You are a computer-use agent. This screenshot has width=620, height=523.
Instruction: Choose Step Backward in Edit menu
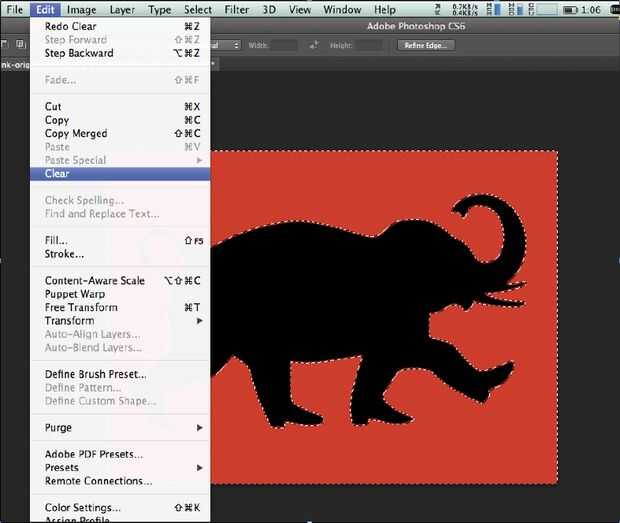coord(120,53)
